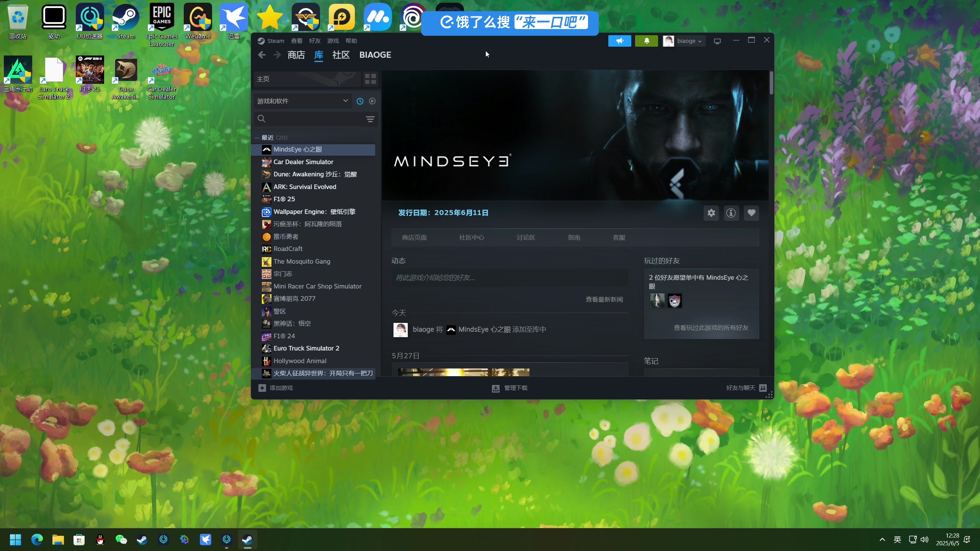
Task: Toggle sort by recent activity clock
Action: pyautogui.click(x=360, y=101)
